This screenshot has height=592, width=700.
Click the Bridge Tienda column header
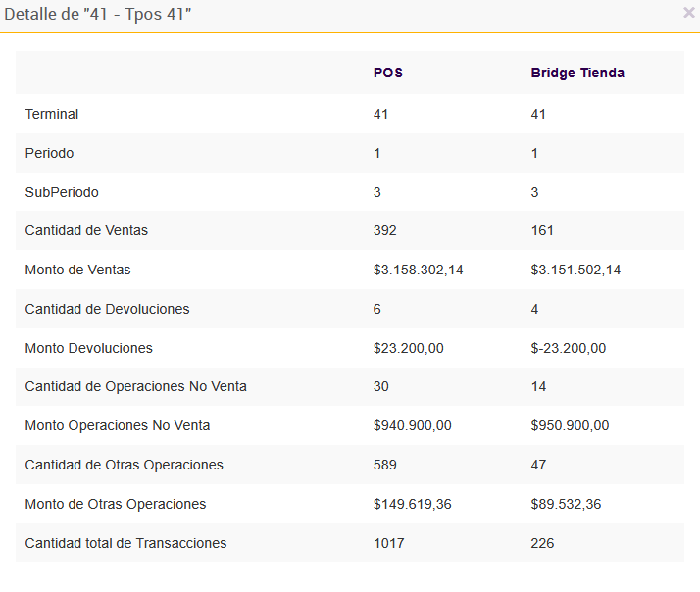(577, 74)
